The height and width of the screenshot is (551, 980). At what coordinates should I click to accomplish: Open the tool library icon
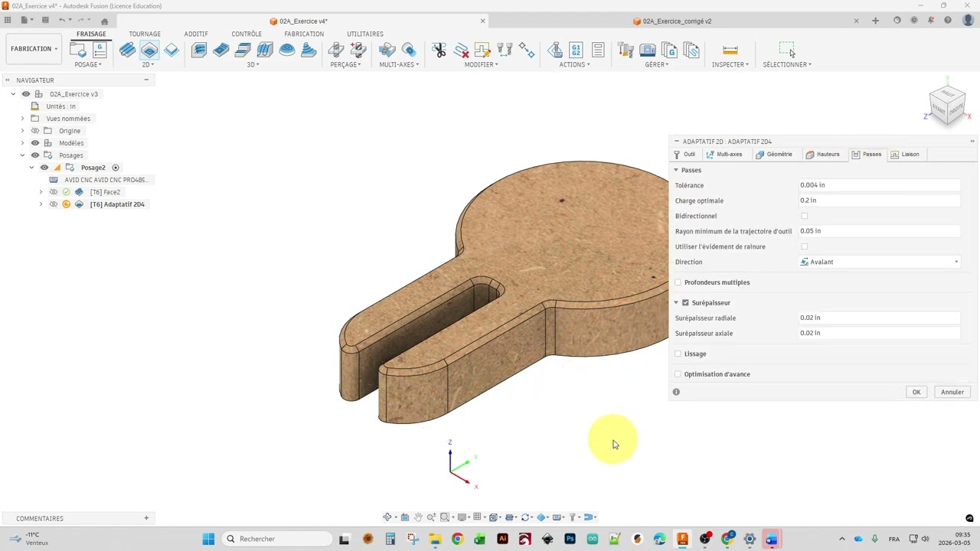(x=626, y=50)
